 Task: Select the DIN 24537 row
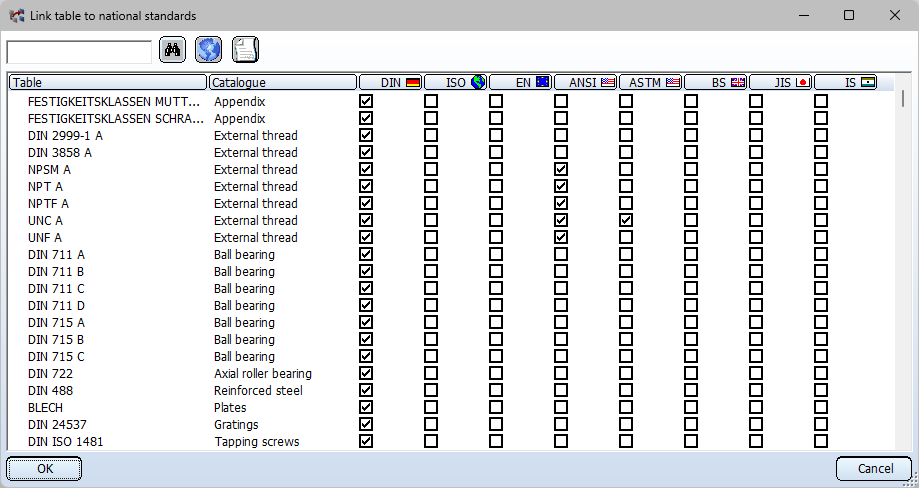(x=57, y=424)
